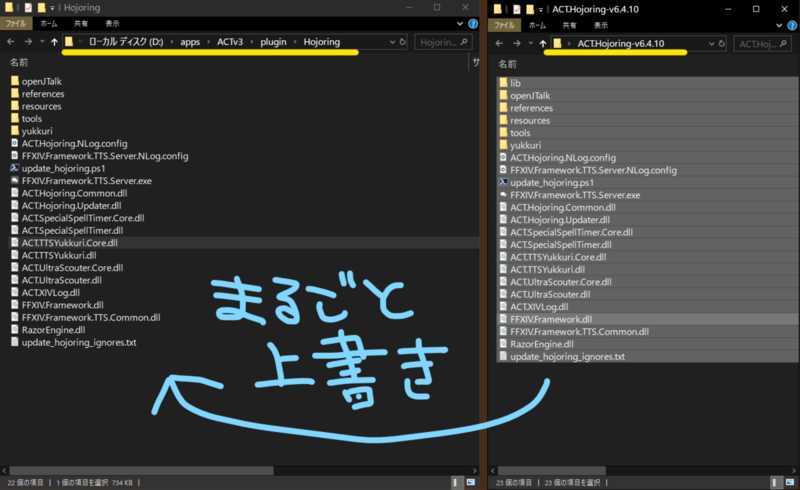Image resolution: width=800 pixels, height=490 pixels.
Task: Open quick access toolbar dropdown in Hojoring title bar
Action: point(52,8)
